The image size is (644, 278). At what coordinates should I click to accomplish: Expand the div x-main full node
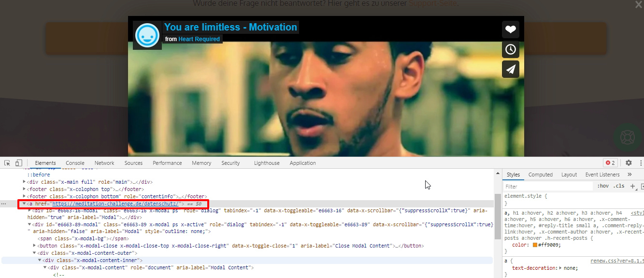(x=25, y=182)
